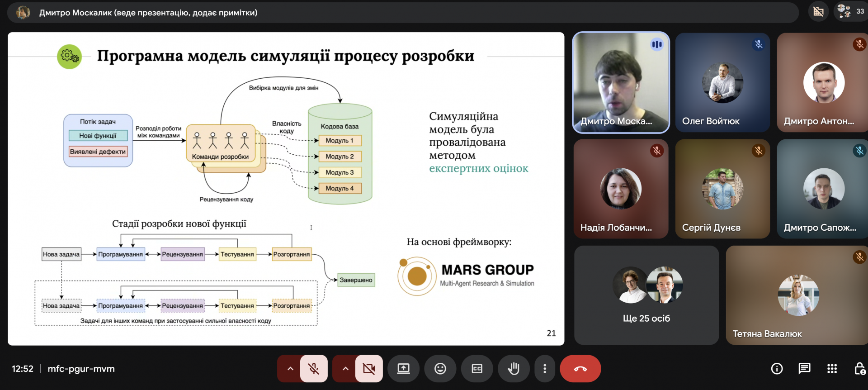
Task: Click the crossed-out presentation icon
Action: pos(818,11)
